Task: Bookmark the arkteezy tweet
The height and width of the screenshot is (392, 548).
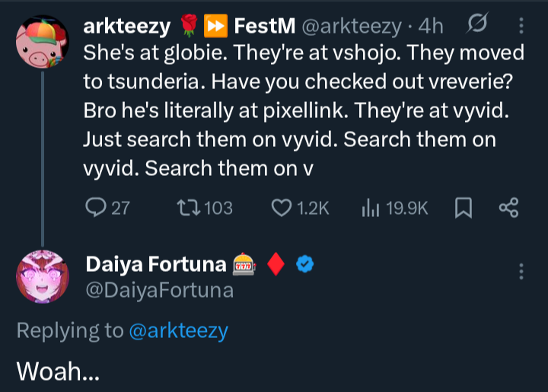Action: click(x=463, y=207)
